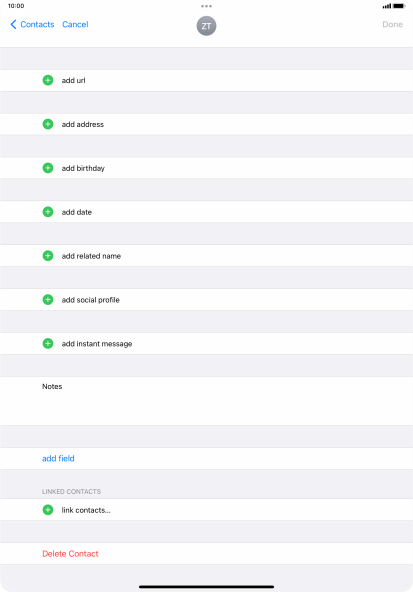Image resolution: width=413 pixels, height=592 pixels.
Task: Open the three-dot multitasking menu at top
Action: click(x=206, y=6)
